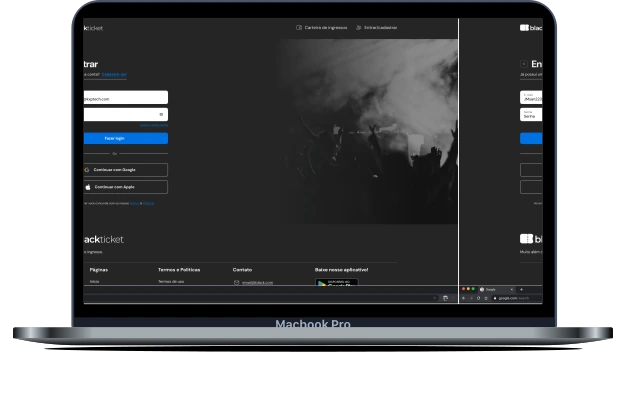This screenshot has height=396, width=627.
Task: Click the extension icon in left browser toolbar
Action: tap(445, 298)
